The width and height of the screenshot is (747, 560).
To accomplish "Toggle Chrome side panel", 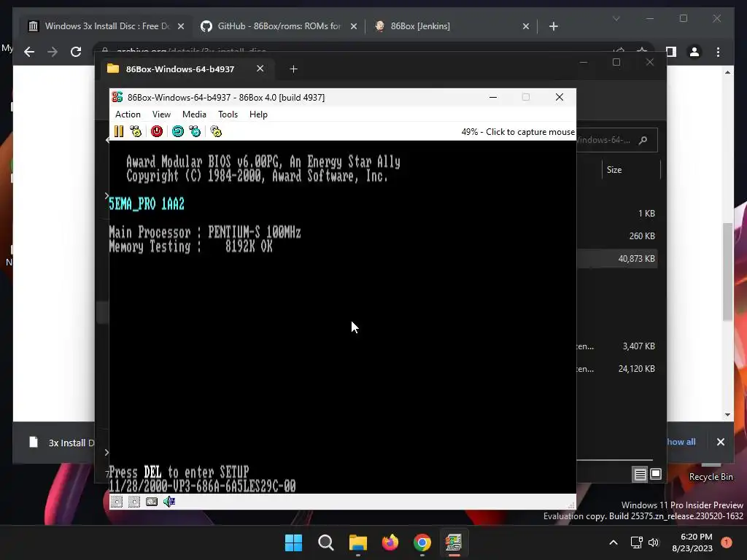I will [x=671, y=52].
